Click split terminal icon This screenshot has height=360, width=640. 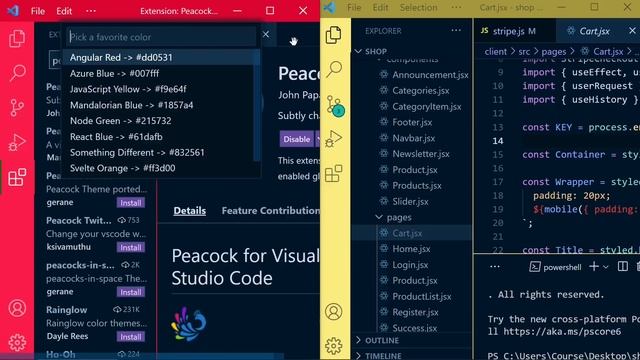point(622,267)
